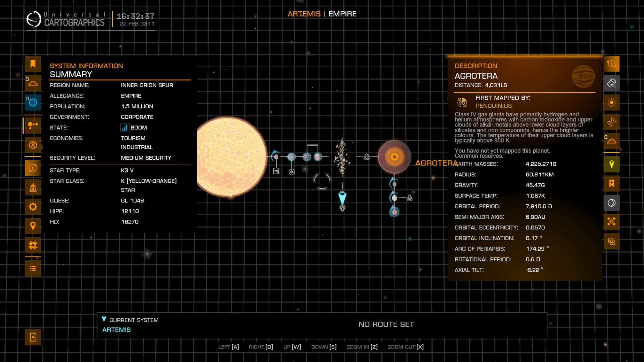Open system information summary tab

pos(33,168)
